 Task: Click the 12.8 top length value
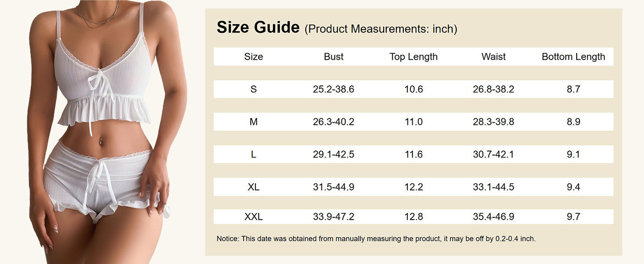coord(413,216)
